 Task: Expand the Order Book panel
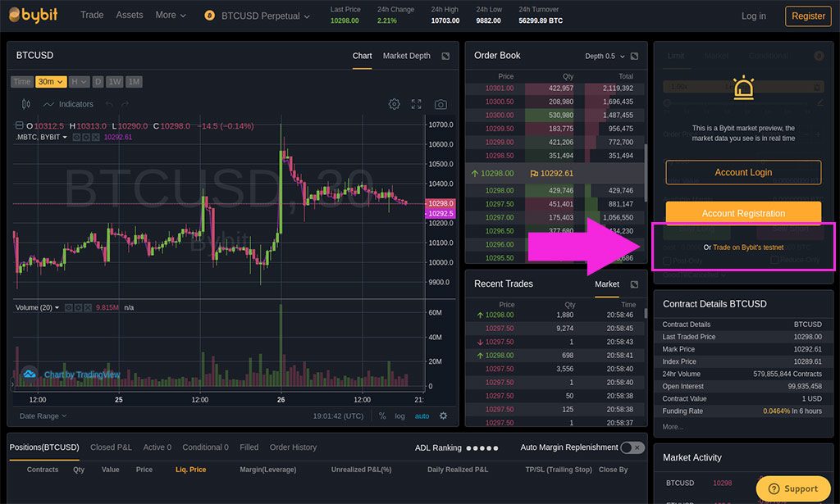[x=634, y=57]
